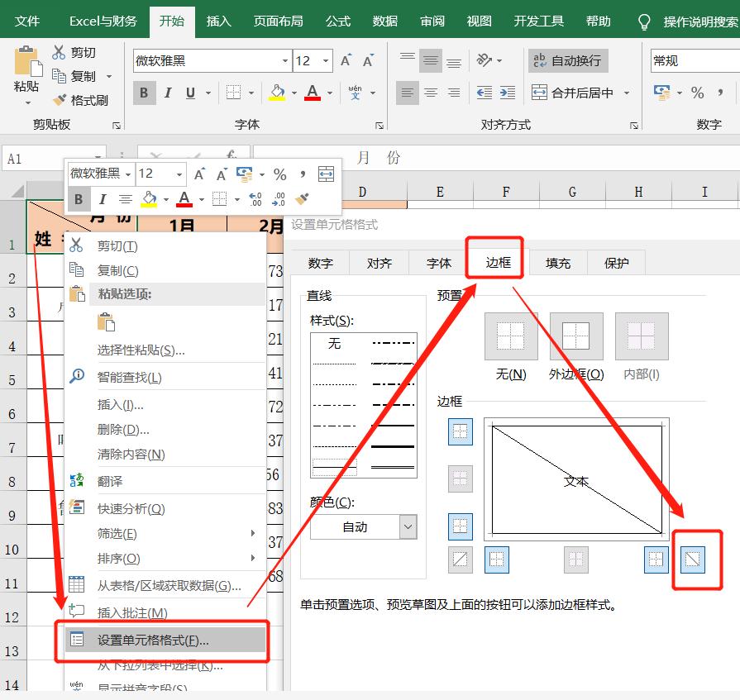The width and height of the screenshot is (740, 700).
Task: Click the Percent Style icon in mini toolbar
Action: (x=280, y=174)
